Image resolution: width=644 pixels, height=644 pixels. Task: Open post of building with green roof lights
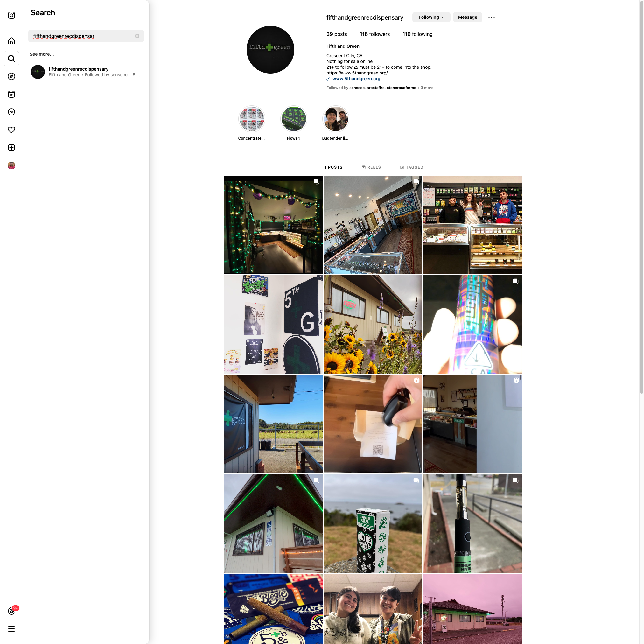point(273,523)
